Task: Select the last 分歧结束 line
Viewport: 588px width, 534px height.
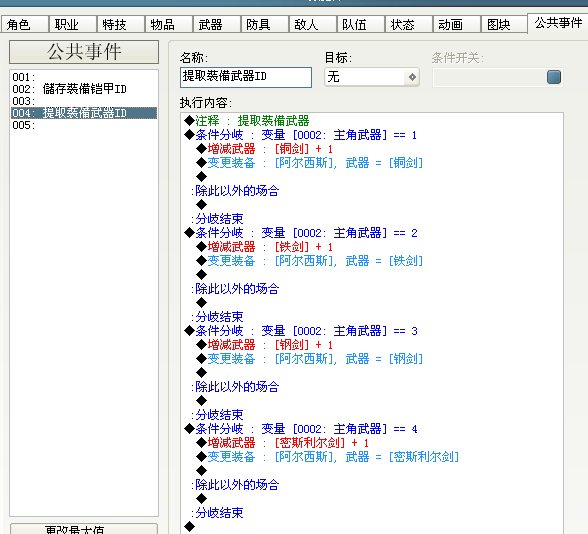Action: (217, 513)
